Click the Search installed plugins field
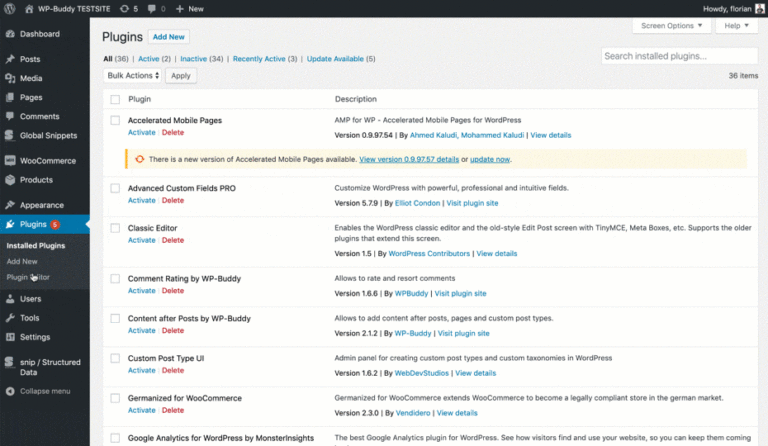The image size is (768, 446). tap(679, 56)
